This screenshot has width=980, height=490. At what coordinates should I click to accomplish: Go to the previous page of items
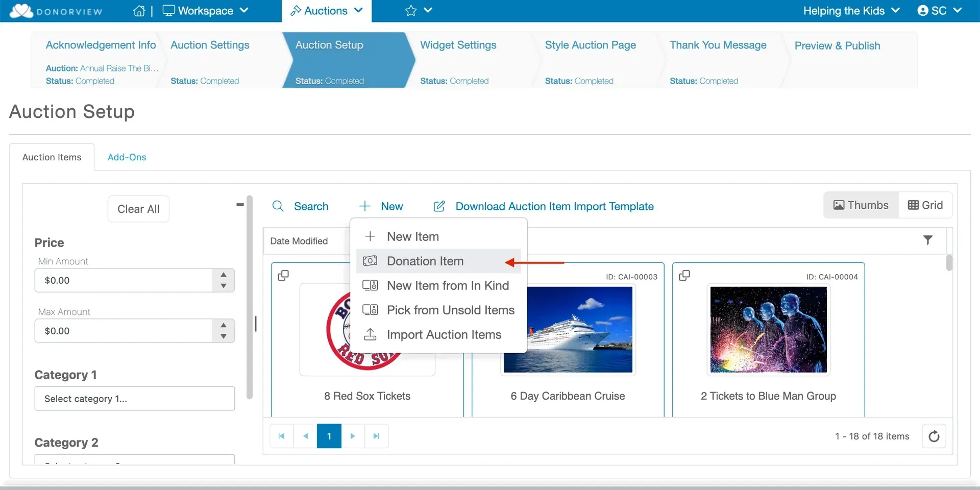(305, 436)
